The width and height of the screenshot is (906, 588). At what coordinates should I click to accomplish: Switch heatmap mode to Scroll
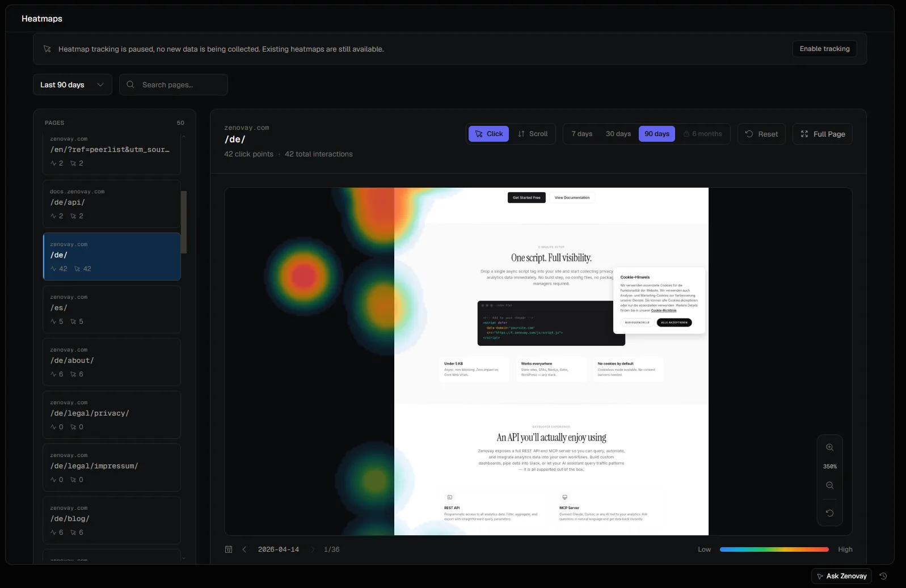[533, 134]
